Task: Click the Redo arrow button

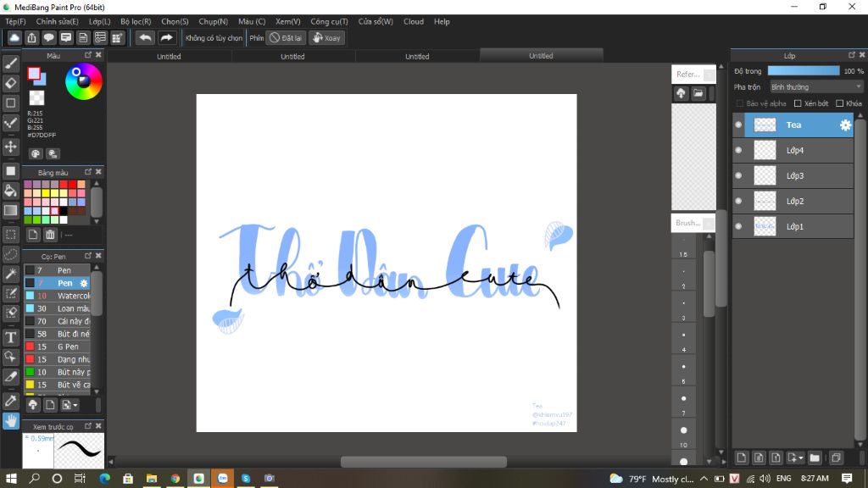Action: [x=166, y=37]
